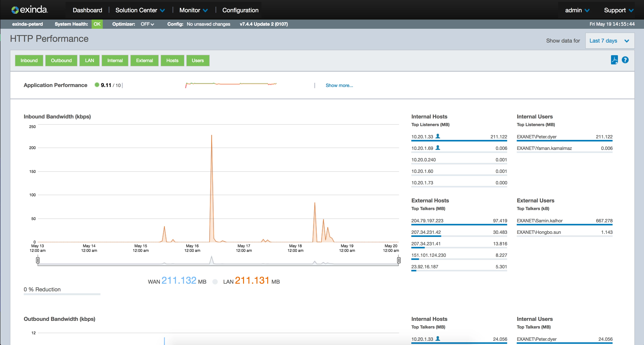Toggle the Outbound section button

[x=61, y=61]
